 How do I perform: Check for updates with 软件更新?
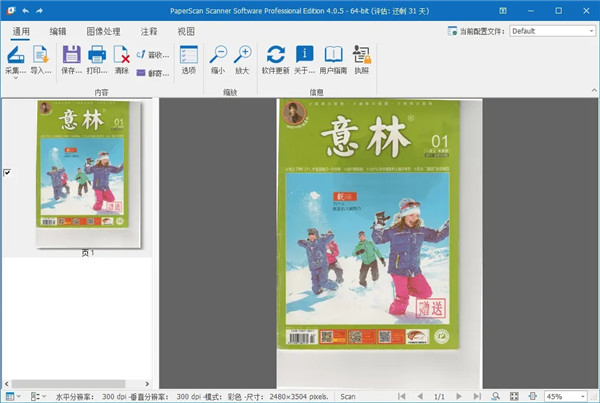[275, 54]
